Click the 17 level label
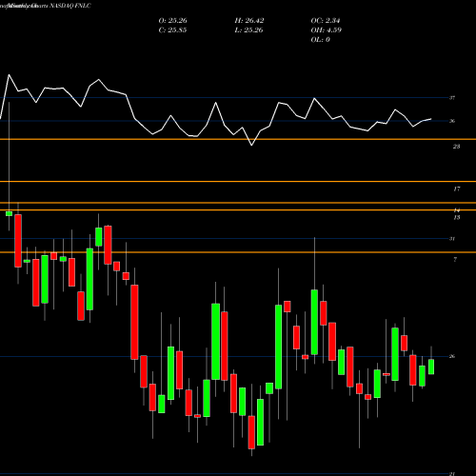This screenshot has width=476, height=476. (x=456, y=189)
